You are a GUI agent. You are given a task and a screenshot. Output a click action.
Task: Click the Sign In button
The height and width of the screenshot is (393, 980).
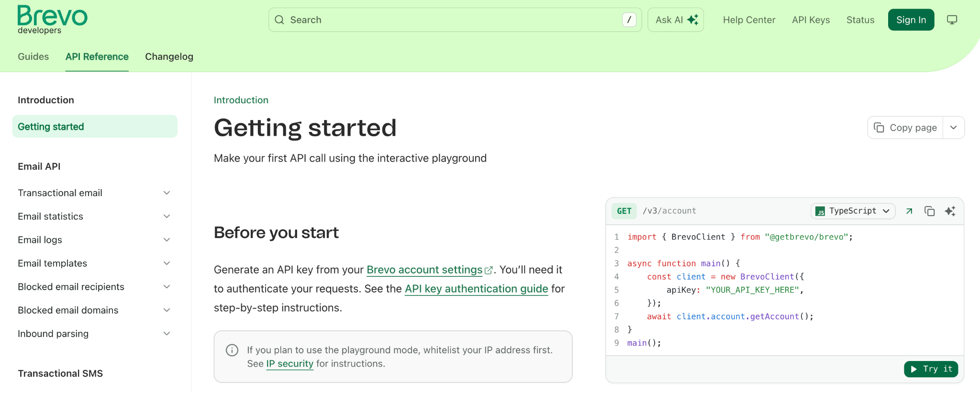911,20
